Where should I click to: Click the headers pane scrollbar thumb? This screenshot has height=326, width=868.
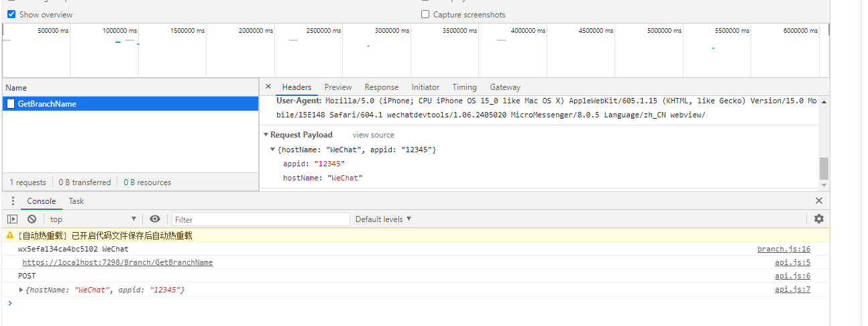pos(824,168)
